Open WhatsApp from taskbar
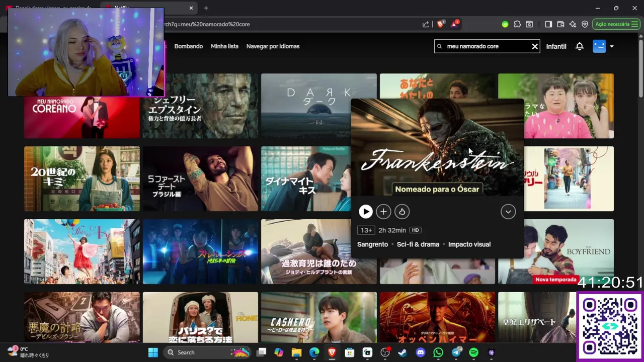 click(438, 352)
